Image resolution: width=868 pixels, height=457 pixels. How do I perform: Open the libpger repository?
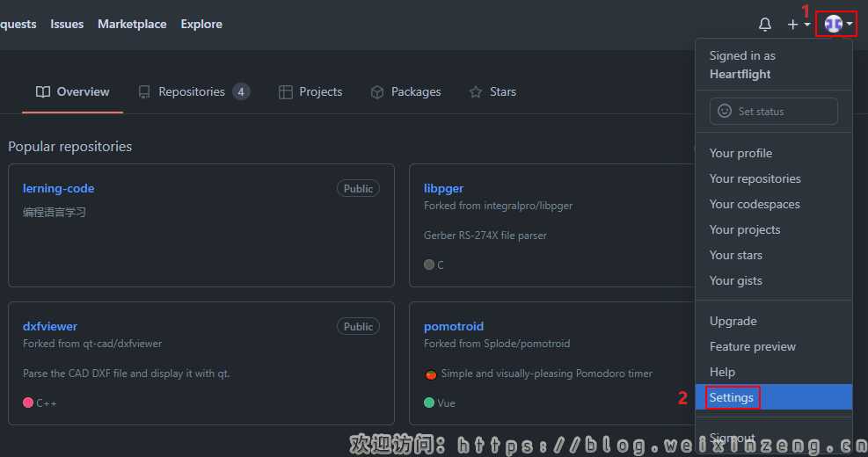[x=443, y=188]
